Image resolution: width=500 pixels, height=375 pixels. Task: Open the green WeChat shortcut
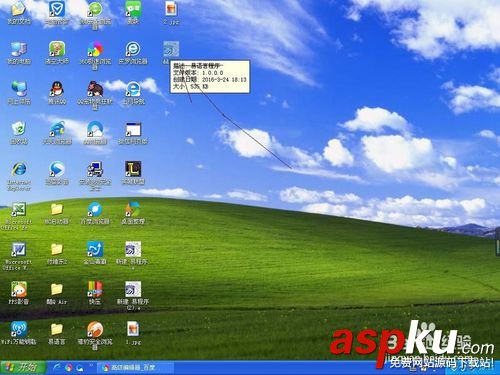coord(133,12)
